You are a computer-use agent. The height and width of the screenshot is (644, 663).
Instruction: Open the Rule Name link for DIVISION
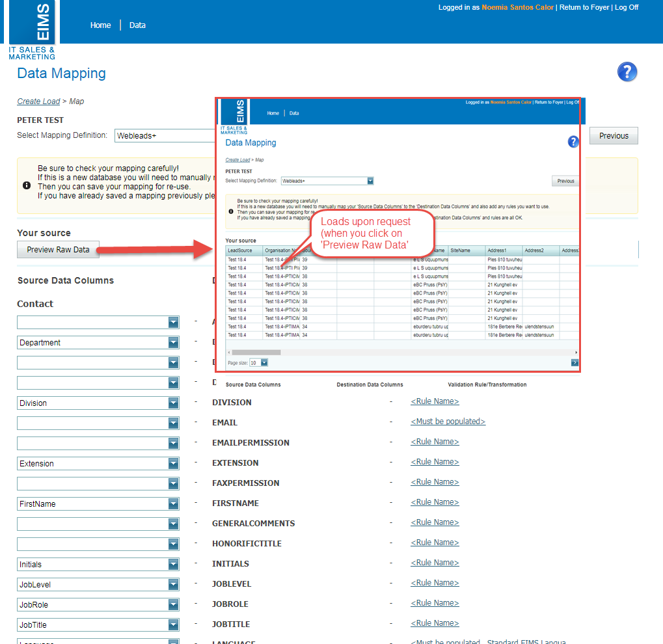[x=435, y=401]
